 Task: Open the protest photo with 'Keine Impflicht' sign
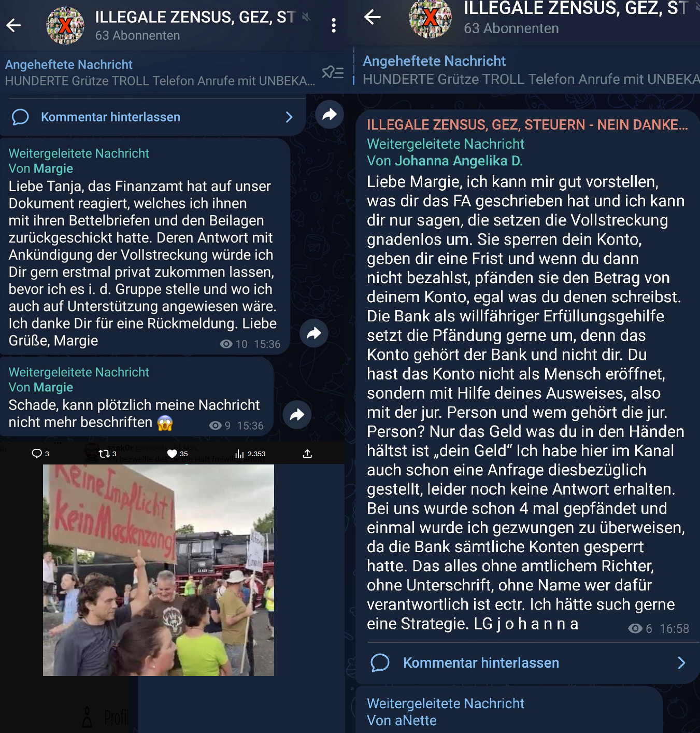(x=159, y=570)
